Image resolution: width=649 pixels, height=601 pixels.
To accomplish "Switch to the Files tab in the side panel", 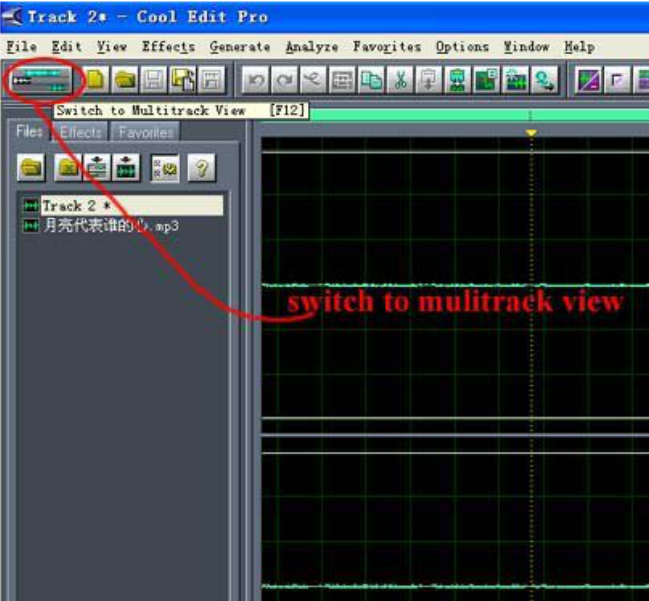I will (29, 132).
